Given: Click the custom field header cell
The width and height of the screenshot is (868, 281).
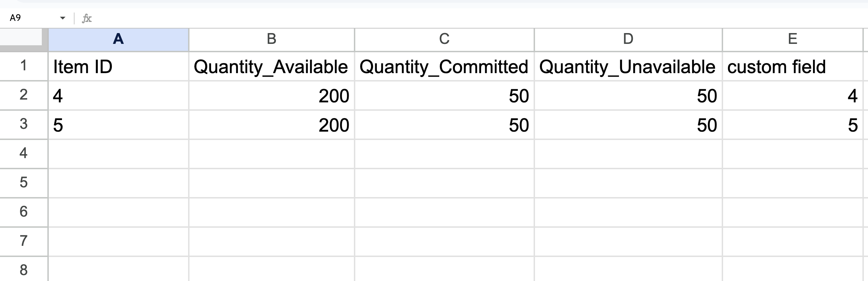Looking at the screenshot, I should coord(792,67).
